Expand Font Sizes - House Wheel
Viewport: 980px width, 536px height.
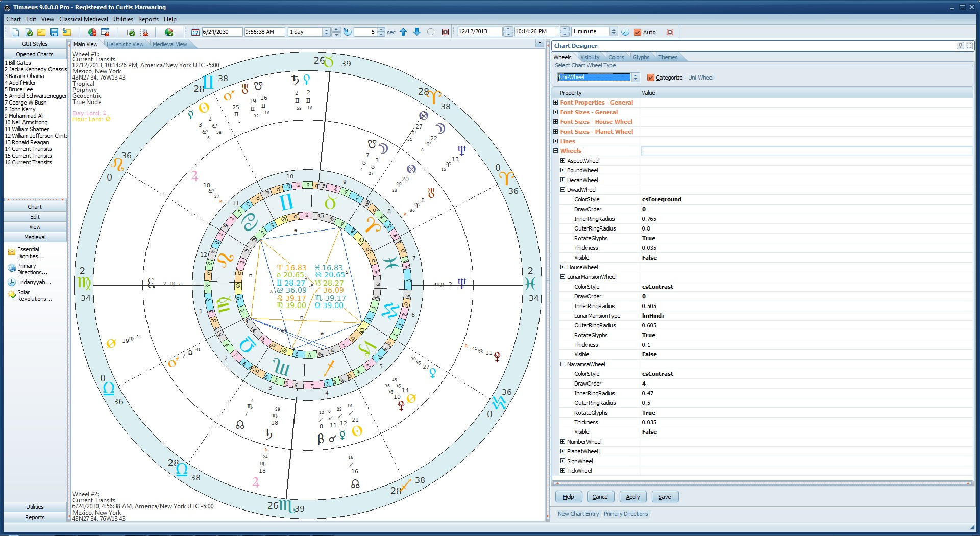(x=556, y=122)
